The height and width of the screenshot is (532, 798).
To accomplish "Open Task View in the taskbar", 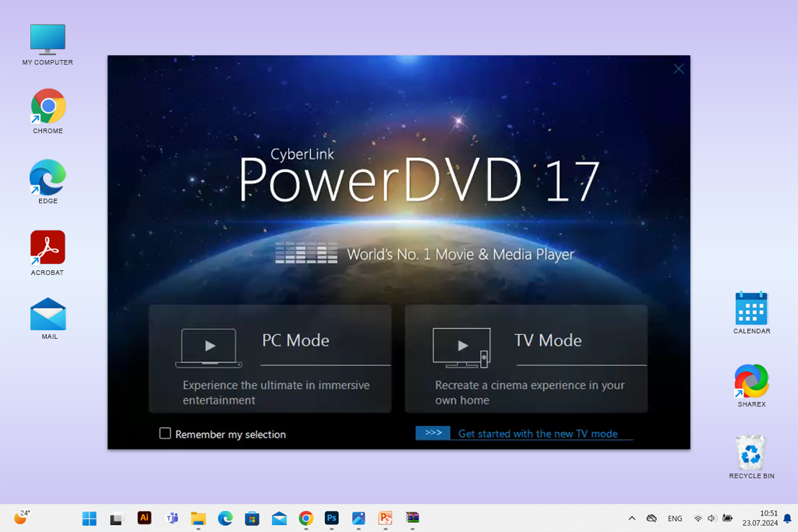I will pyautogui.click(x=117, y=518).
